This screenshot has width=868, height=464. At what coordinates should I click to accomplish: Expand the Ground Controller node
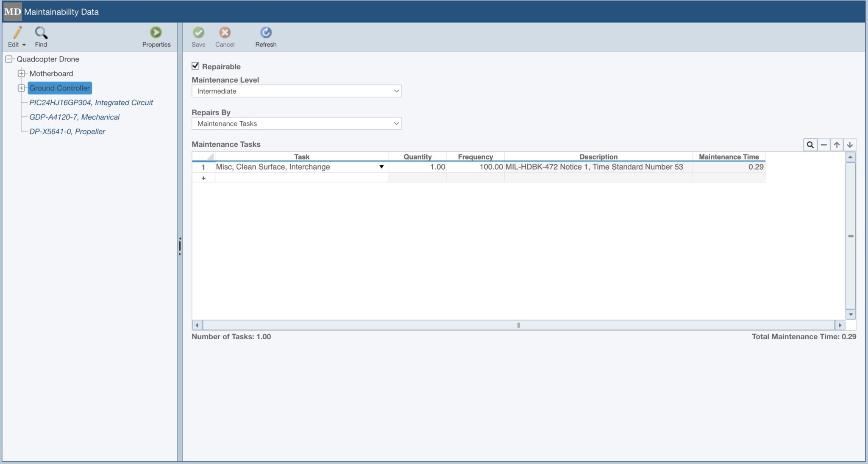click(21, 88)
